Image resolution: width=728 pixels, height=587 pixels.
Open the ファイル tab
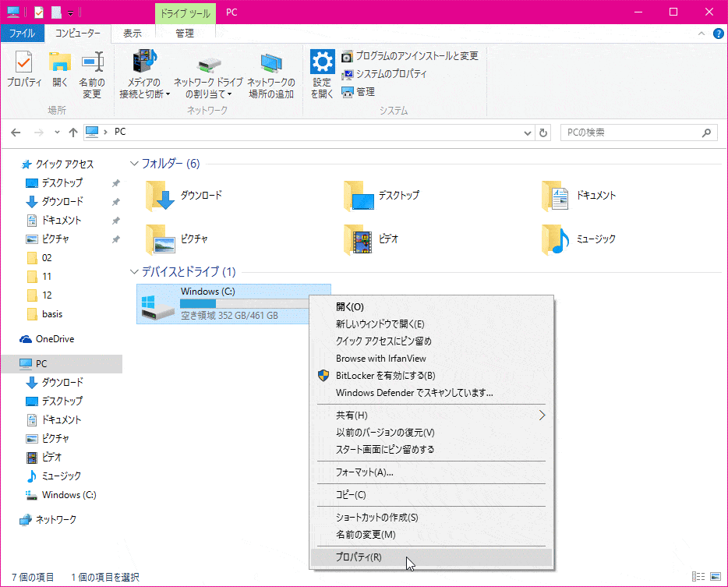pyautogui.click(x=22, y=34)
